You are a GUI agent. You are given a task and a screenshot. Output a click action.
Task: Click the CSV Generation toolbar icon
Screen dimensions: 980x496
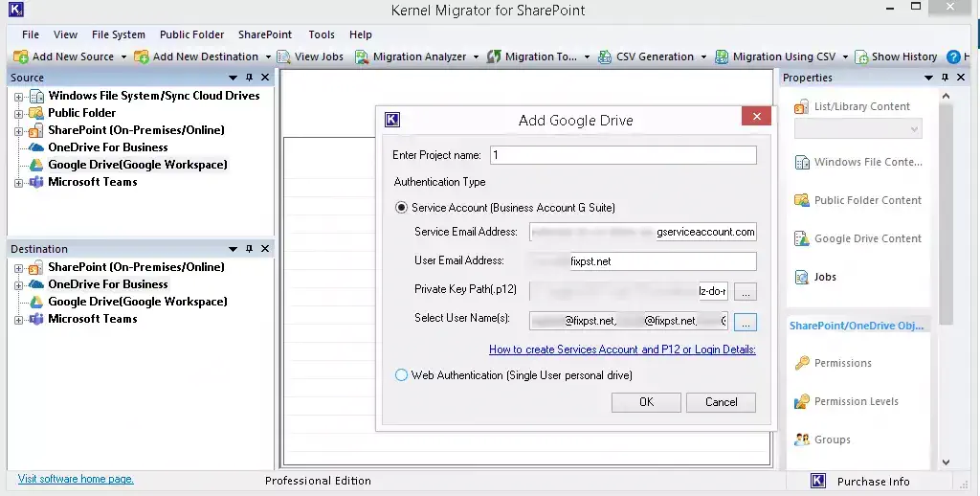(605, 56)
